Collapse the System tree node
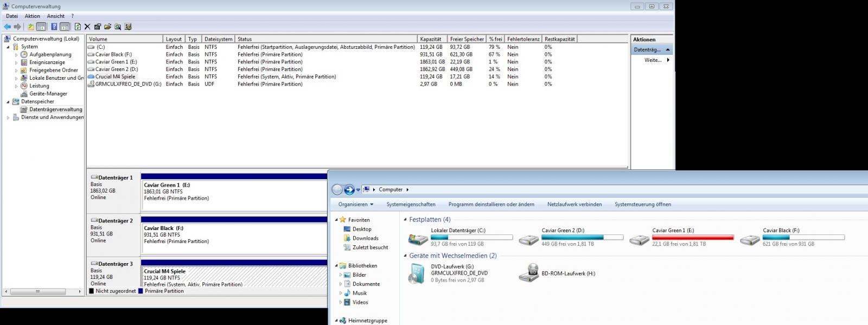This screenshot has height=325, width=868. coord(8,47)
